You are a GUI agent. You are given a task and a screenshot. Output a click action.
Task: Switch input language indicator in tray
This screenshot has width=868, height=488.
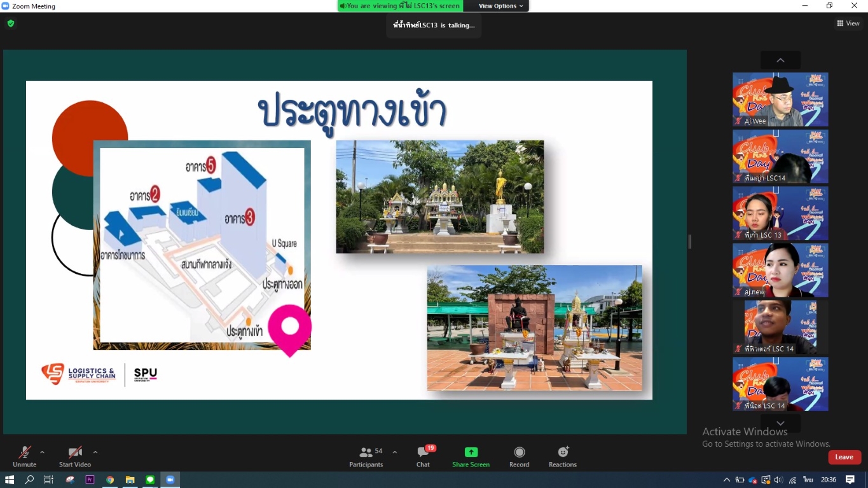coord(808,480)
